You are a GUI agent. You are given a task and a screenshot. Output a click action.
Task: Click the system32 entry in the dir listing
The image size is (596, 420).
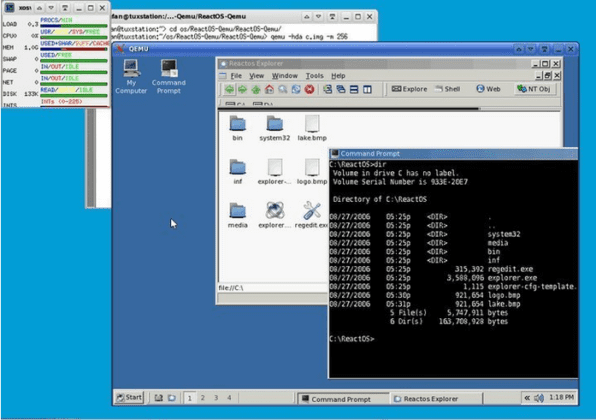pos(504,234)
